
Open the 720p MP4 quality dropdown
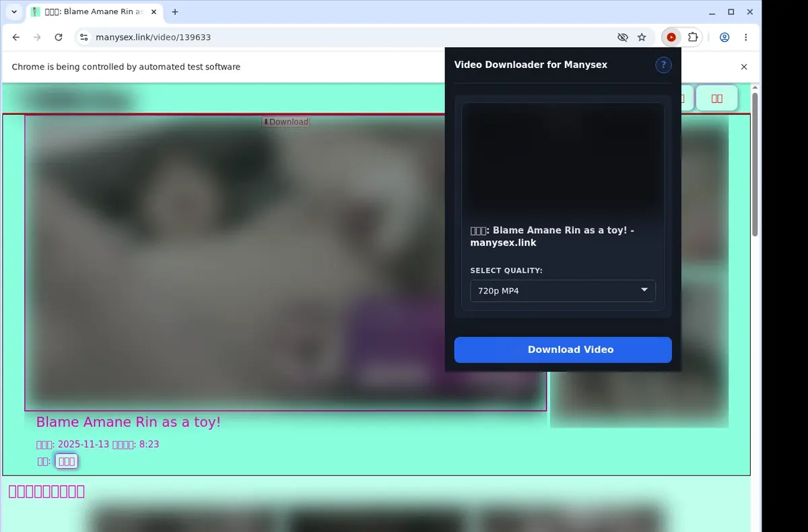(563, 291)
